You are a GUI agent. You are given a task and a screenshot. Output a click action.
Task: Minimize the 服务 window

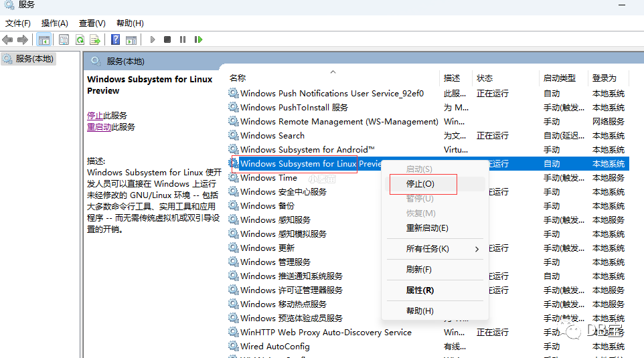coord(622,5)
